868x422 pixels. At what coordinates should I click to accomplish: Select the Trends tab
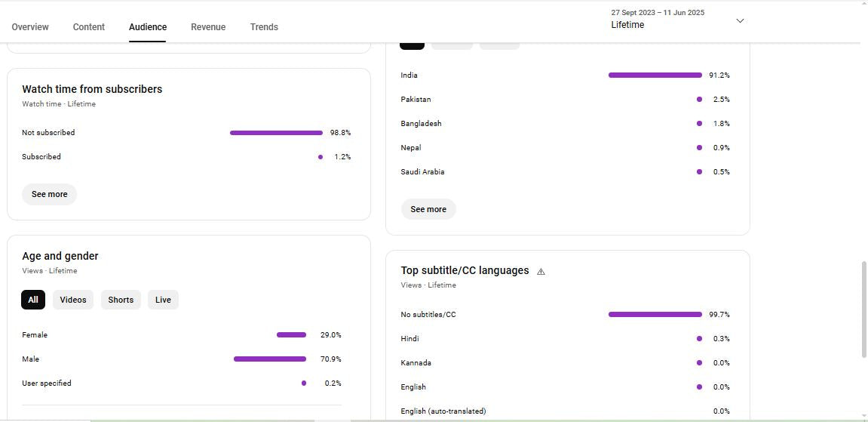[x=264, y=27]
